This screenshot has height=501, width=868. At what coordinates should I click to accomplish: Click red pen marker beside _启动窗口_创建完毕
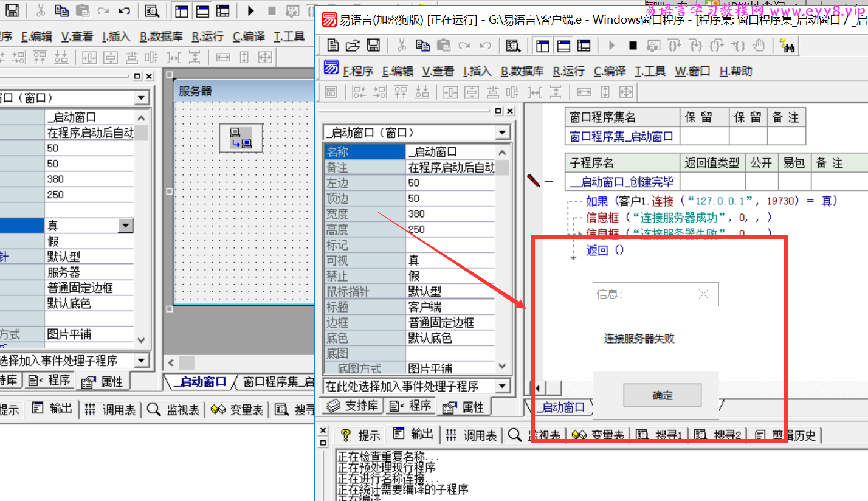tap(534, 181)
